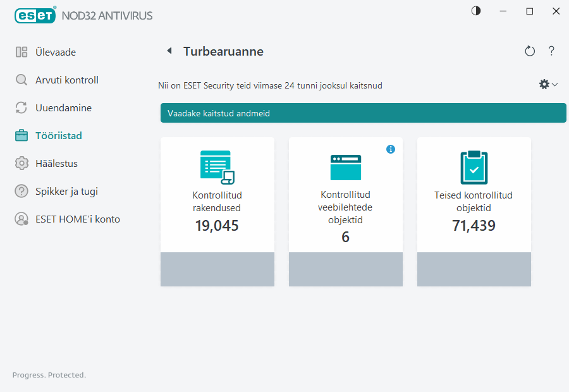Click the info icon on veebilehtede card

391,149
